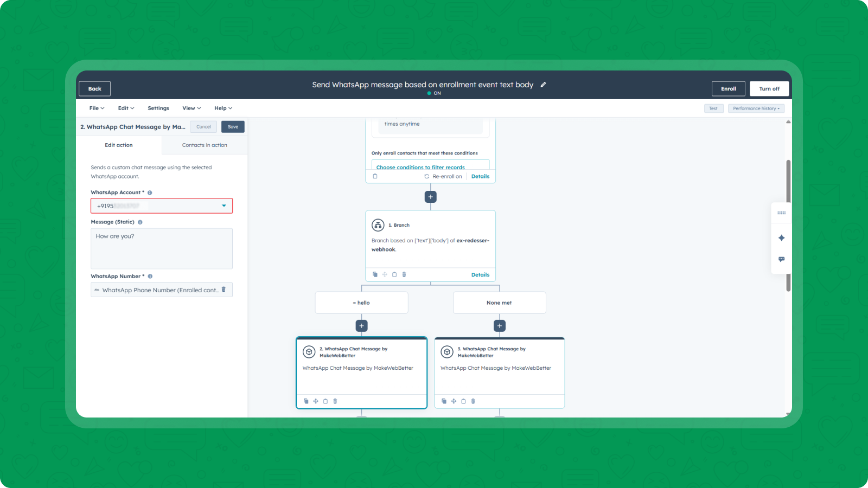Remove WhatsApp Phone Number token via trash icon
The width and height of the screenshot is (868, 488).
click(223, 290)
